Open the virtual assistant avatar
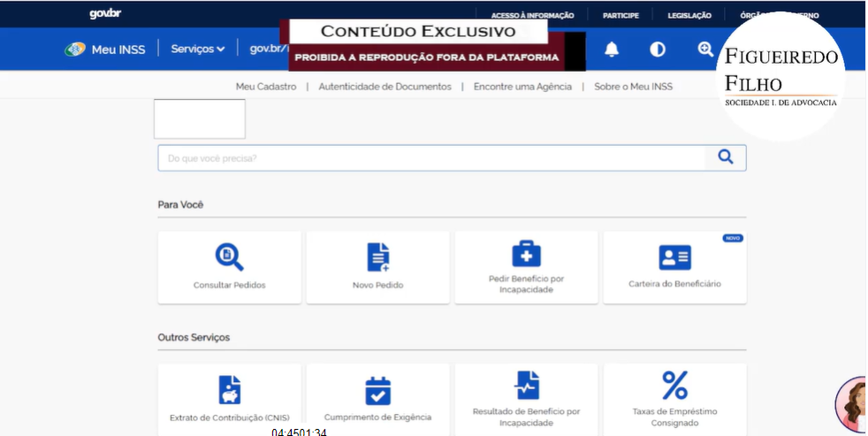 [x=854, y=406]
